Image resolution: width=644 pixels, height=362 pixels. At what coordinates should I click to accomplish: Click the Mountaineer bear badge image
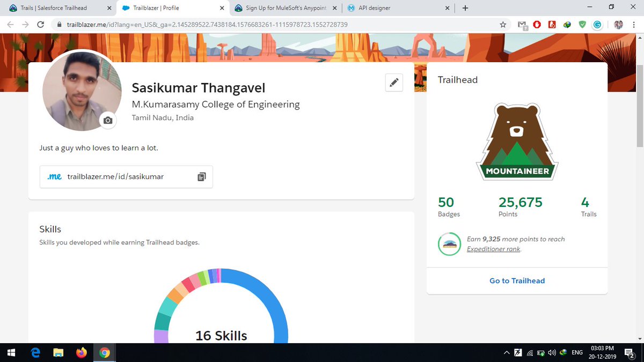(517, 142)
